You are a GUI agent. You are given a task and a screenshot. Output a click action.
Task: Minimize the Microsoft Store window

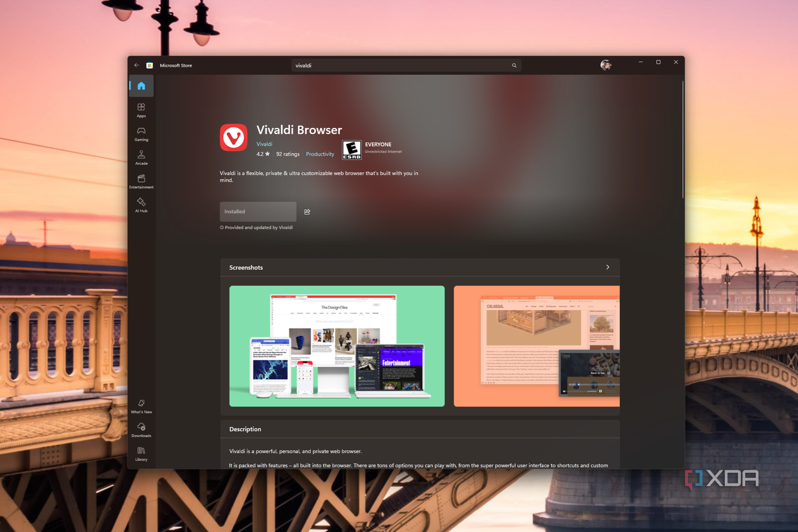[640, 62]
